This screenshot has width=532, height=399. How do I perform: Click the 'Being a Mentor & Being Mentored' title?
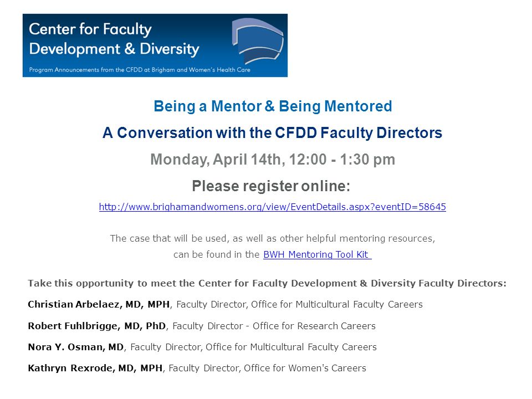coord(273,106)
